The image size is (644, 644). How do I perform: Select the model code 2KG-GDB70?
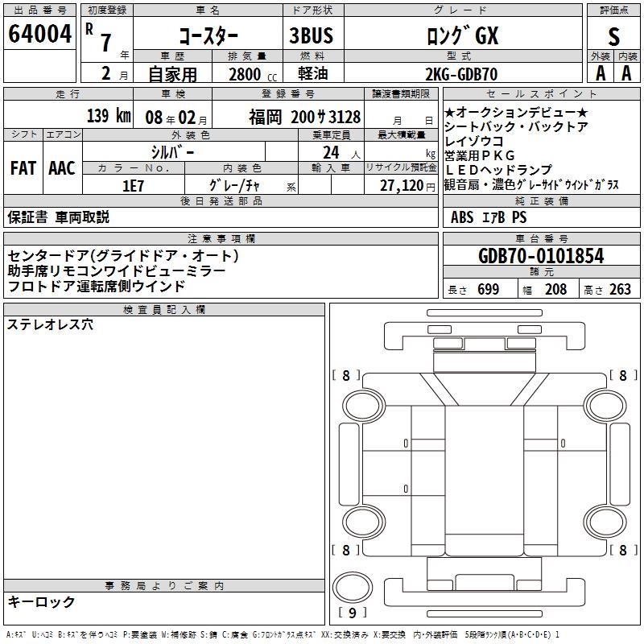461,74
